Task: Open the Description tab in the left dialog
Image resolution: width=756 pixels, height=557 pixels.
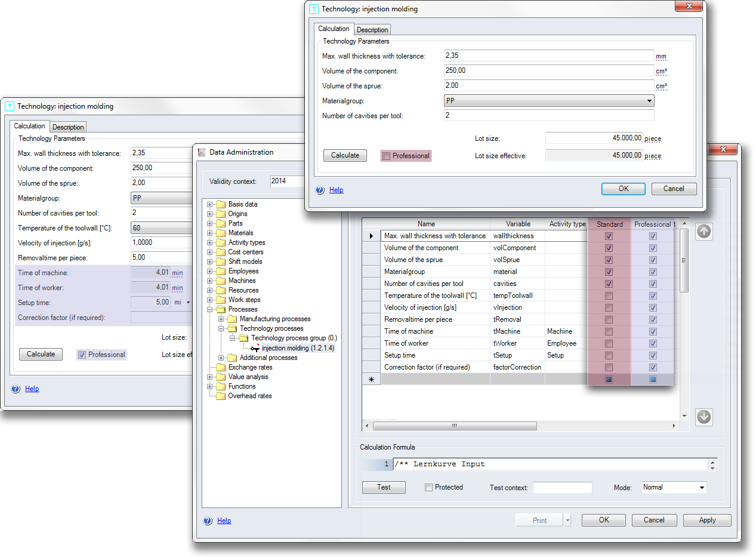Action: [68, 127]
